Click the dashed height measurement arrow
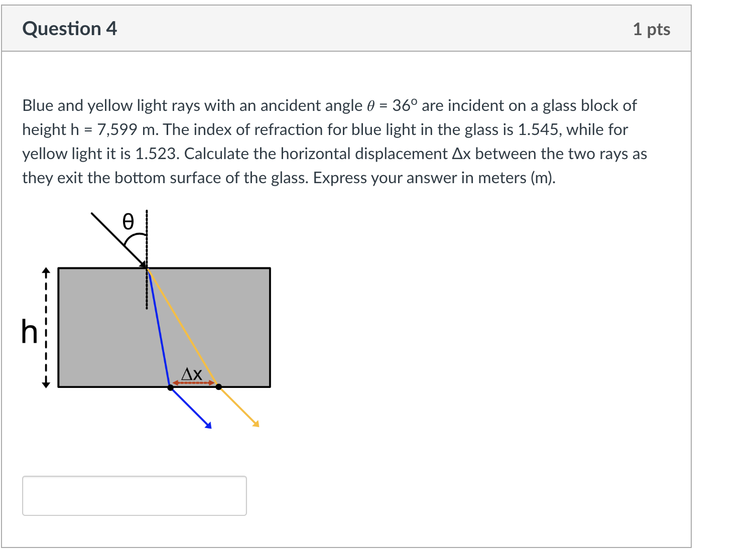Viewport: 756px width, 552px height. point(46,326)
